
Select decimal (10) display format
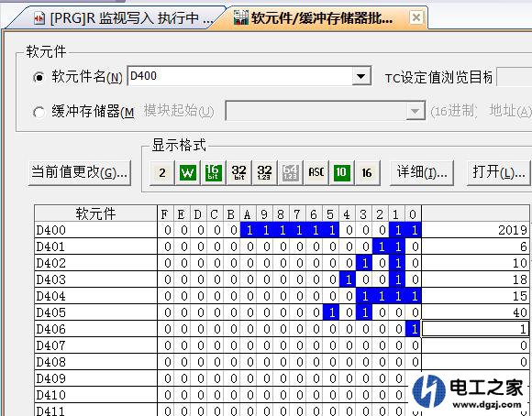click(341, 172)
